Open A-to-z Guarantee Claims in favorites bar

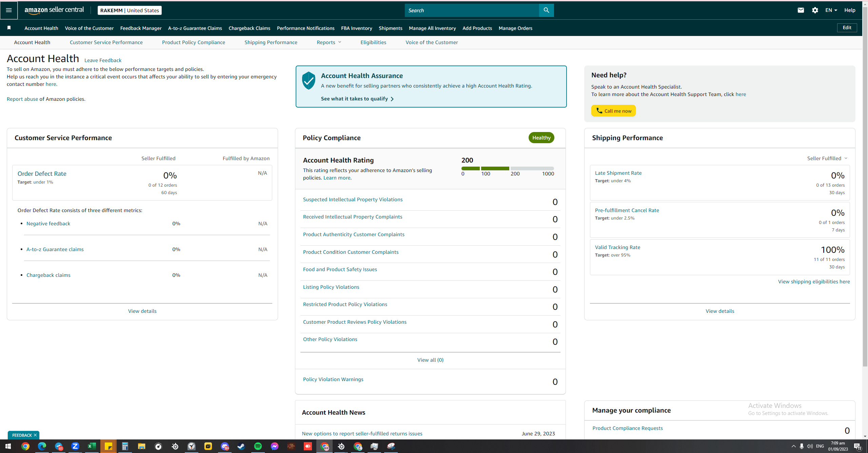pyautogui.click(x=195, y=28)
